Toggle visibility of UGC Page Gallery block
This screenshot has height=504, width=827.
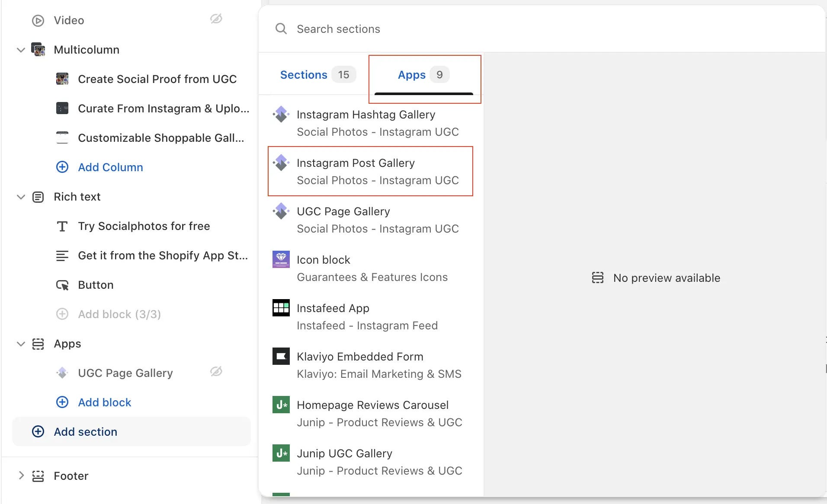pyautogui.click(x=216, y=371)
